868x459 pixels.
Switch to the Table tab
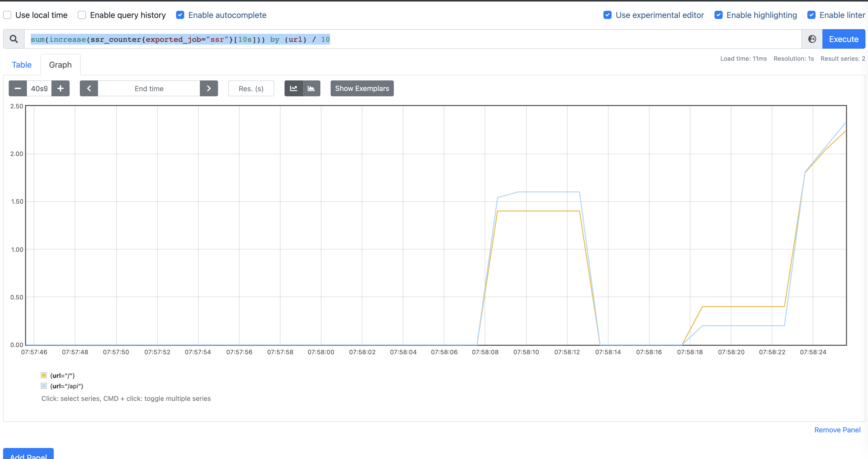point(21,65)
